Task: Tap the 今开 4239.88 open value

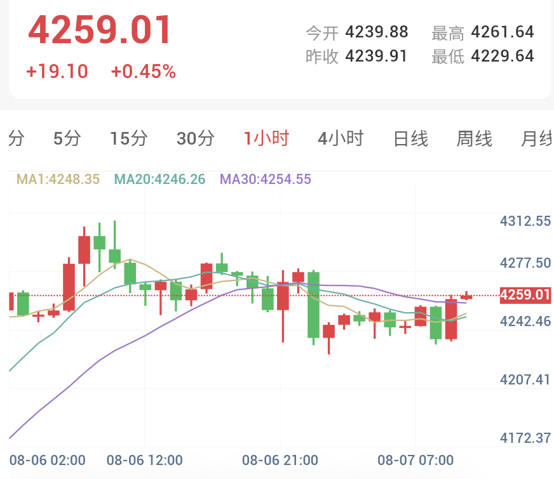Action: [357, 32]
